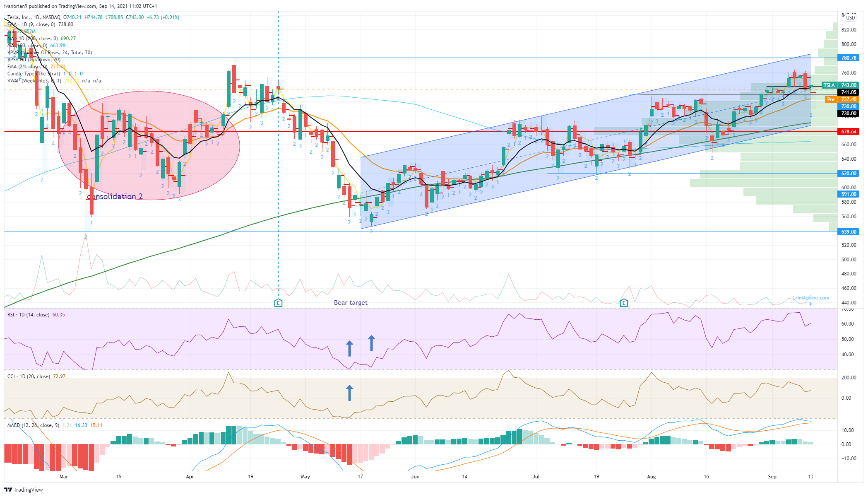868x497 pixels.
Task: Click the TradingView logo at bottom left
Action: click(24, 490)
